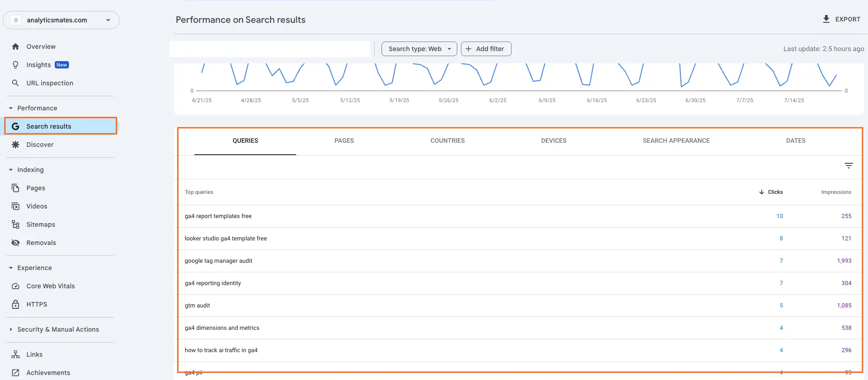Click the 538 impressions value
The height and width of the screenshot is (380, 868).
tap(847, 328)
